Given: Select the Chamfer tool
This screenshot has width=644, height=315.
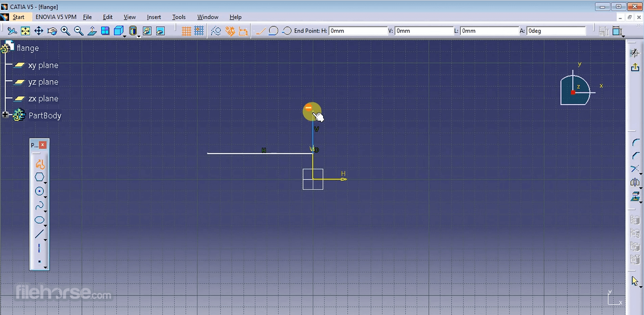Looking at the screenshot, I should (635, 155).
